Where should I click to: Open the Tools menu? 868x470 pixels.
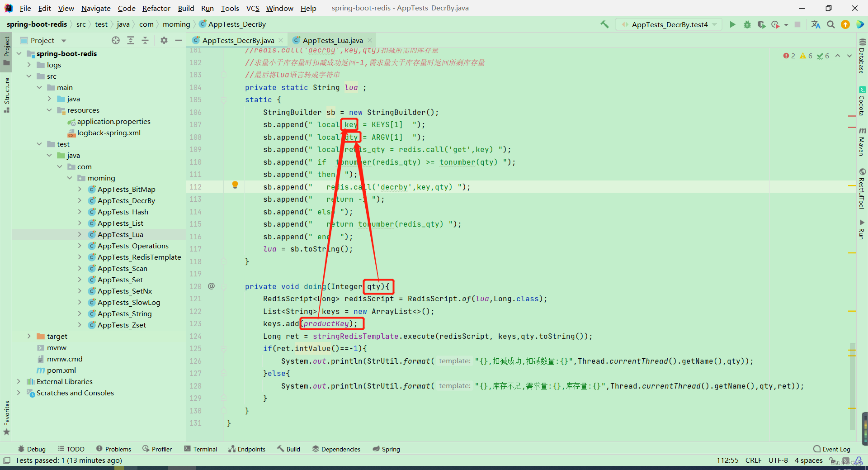[x=230, y=8]
